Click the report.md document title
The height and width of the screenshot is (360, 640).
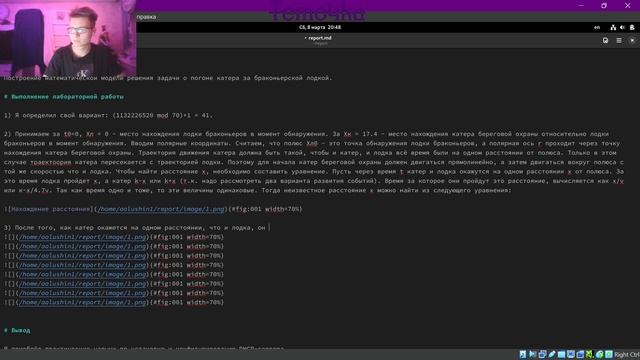coord(320,38)
